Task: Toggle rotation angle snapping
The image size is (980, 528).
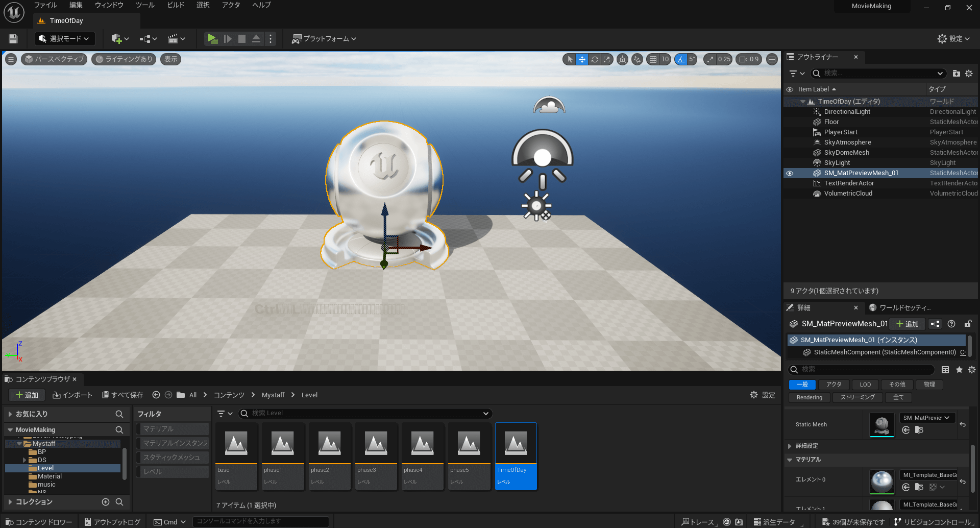Action: coord(681,59)
